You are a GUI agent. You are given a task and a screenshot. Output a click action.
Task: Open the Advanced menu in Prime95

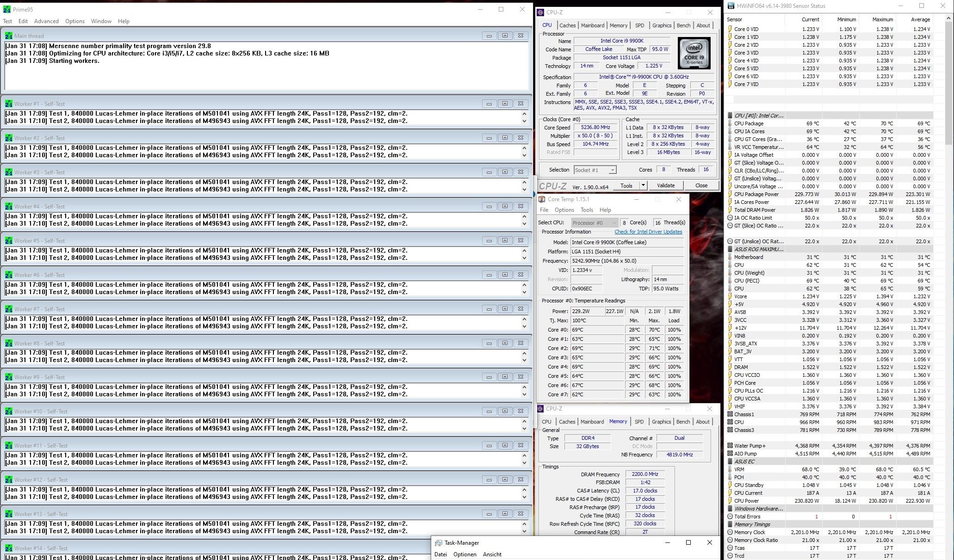[x=46, y=21]
